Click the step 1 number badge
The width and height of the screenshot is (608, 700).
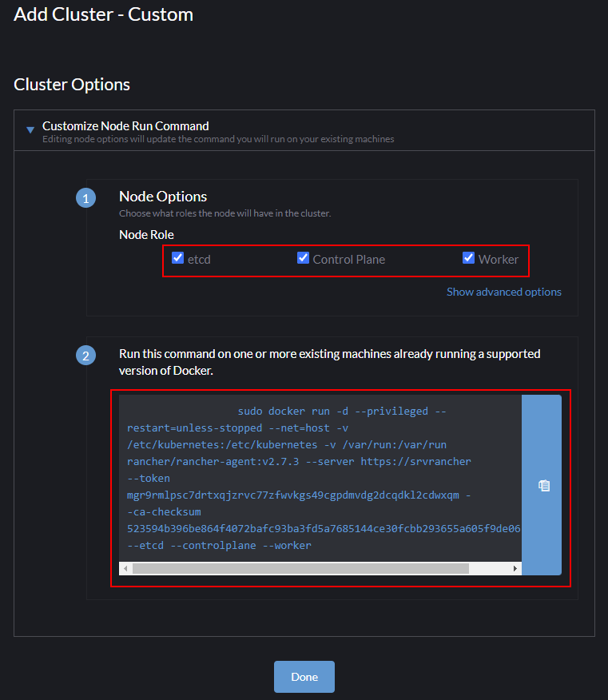point(85,198)
